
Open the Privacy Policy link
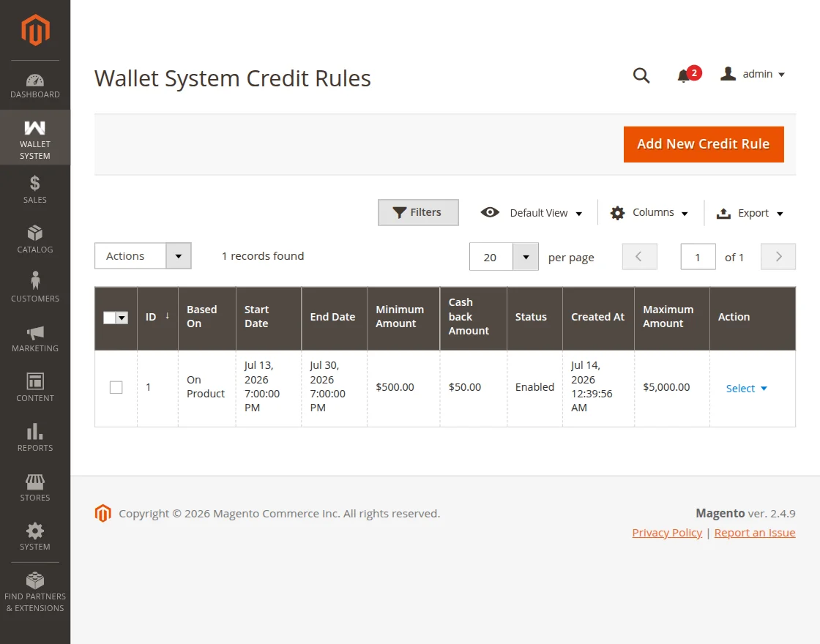tap(667, 533)
